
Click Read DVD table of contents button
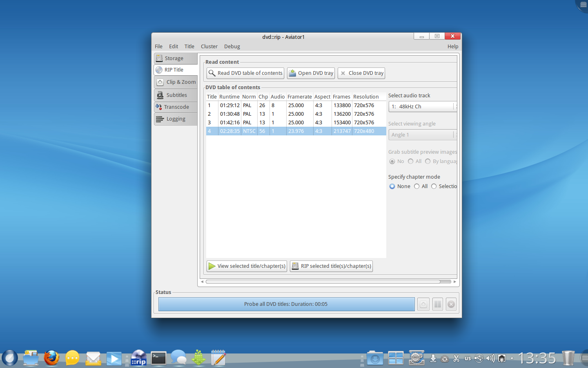[x=245, y=73]
